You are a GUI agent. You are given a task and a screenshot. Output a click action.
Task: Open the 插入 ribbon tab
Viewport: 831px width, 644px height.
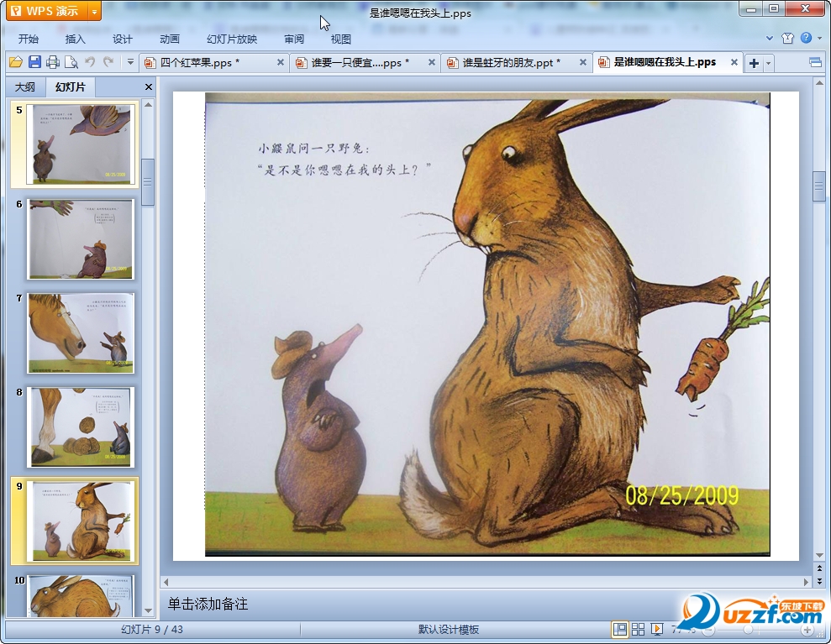coord(76,39)
